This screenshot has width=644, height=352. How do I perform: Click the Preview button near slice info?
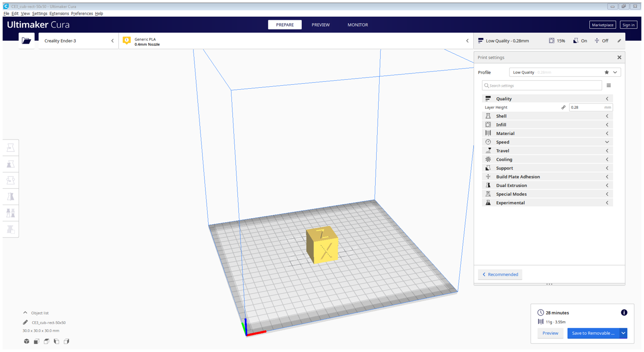550,333
